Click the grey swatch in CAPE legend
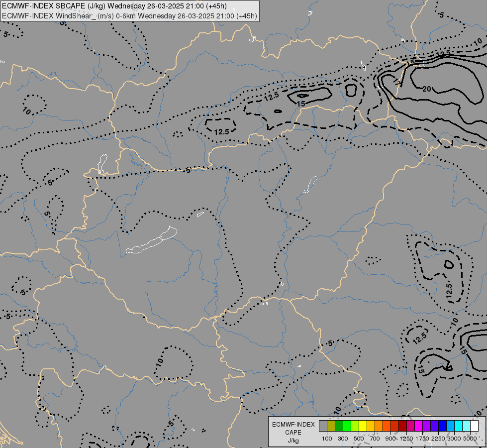Viewport: 487px width, 448px height. (x=323, y=426)
